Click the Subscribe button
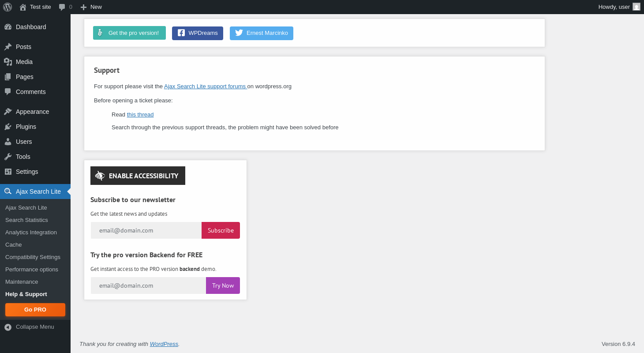 (x=221, y=230)
